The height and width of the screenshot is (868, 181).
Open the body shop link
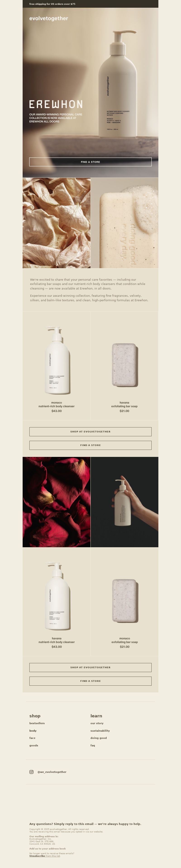(x=33, y=731)
